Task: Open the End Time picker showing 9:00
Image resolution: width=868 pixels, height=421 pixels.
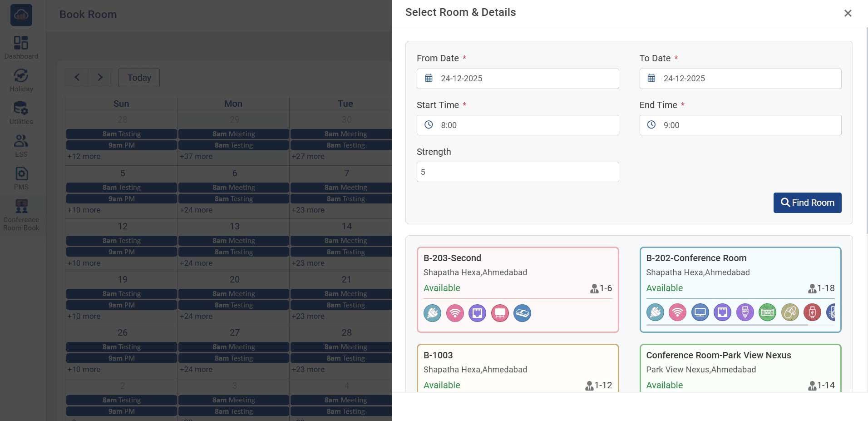Action: point(740,125)
